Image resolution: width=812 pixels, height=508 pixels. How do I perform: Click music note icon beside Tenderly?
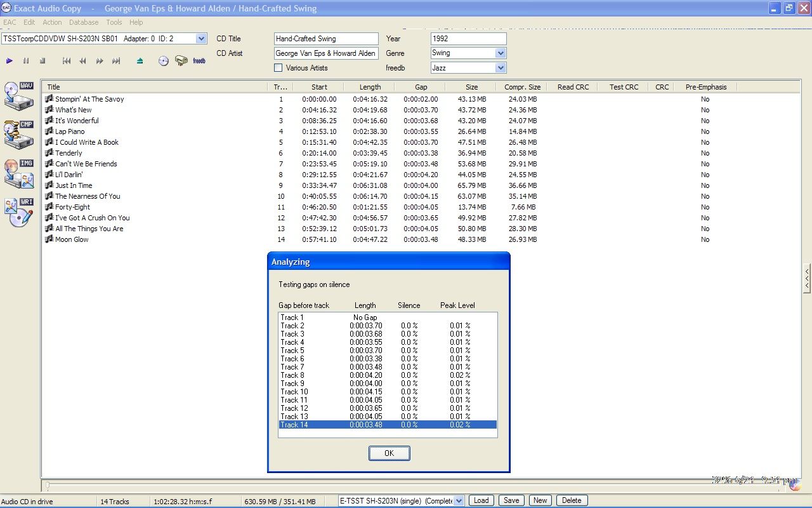[49, 152]
